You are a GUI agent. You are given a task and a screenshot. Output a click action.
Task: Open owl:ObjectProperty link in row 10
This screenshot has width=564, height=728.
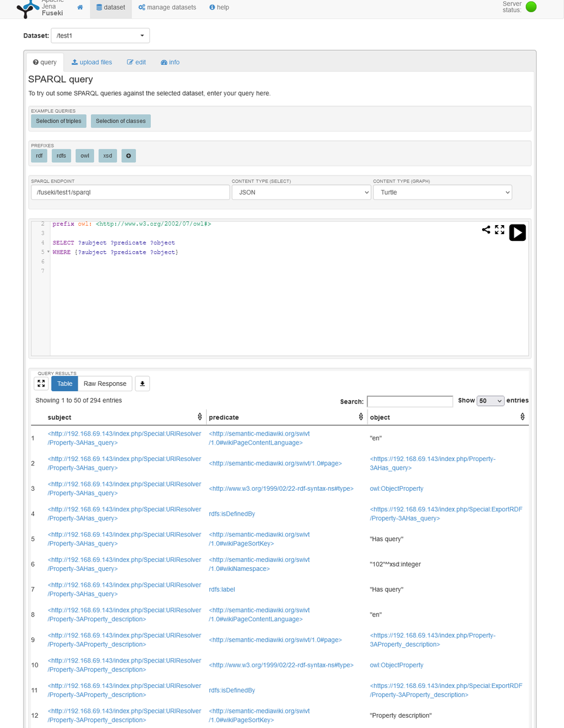(x=397, y=665)
